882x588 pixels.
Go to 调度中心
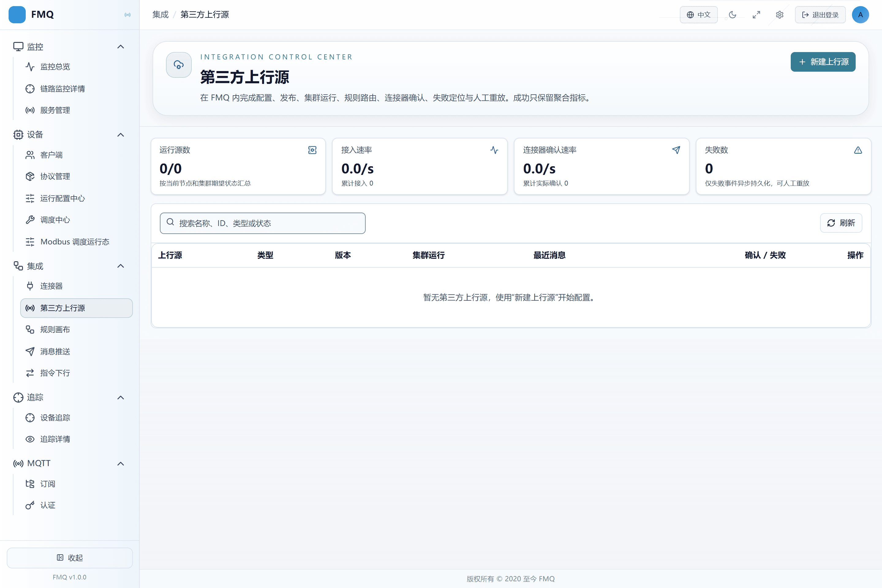pos(77,220)
